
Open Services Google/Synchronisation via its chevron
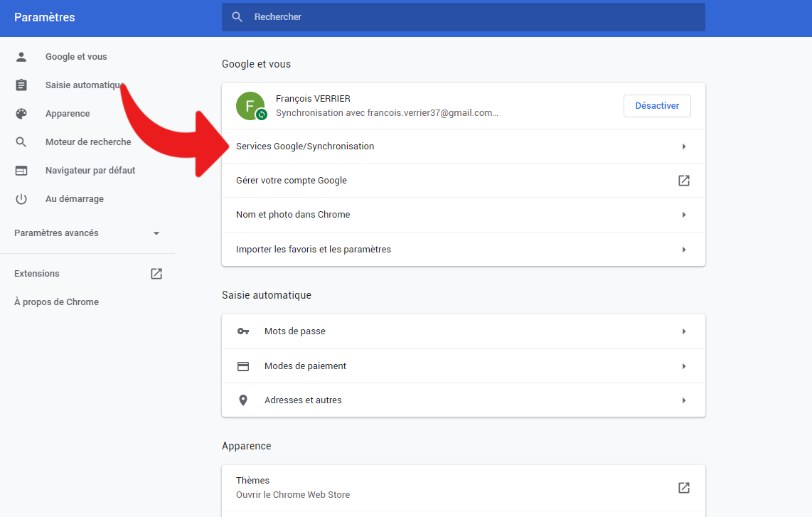point(683,146)
